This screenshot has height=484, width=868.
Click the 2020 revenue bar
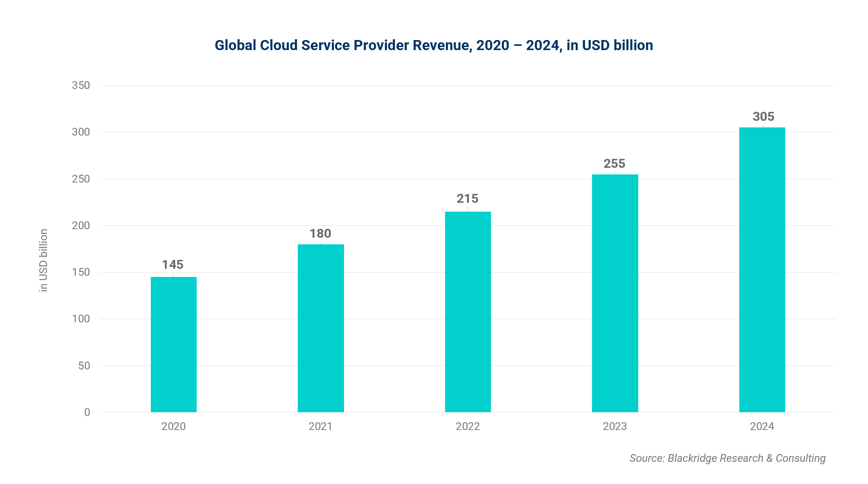173,345
